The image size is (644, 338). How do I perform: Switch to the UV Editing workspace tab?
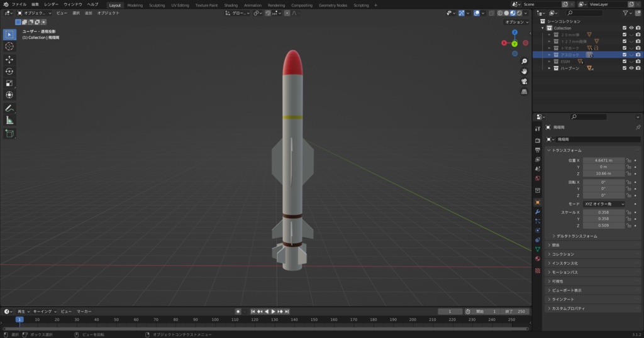pos(180,5)
